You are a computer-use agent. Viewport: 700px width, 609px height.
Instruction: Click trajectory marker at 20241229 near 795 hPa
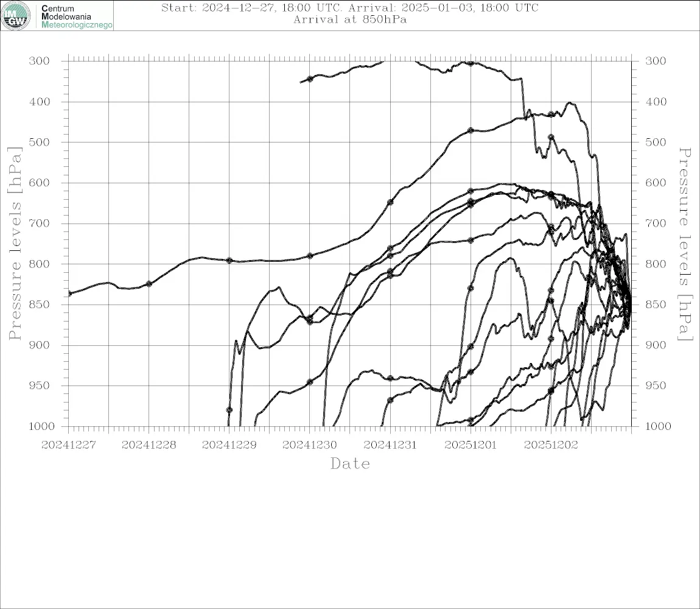pos(229,261)
